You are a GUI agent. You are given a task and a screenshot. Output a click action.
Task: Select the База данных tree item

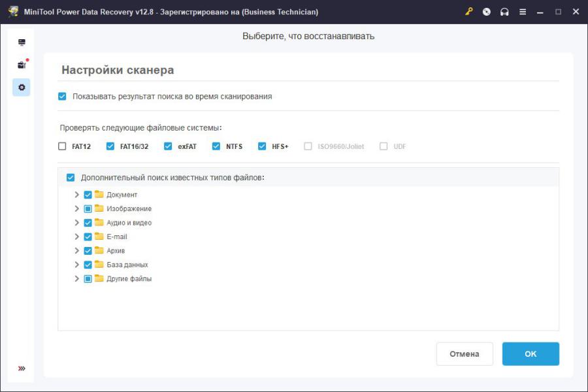(x=127, y=265)
